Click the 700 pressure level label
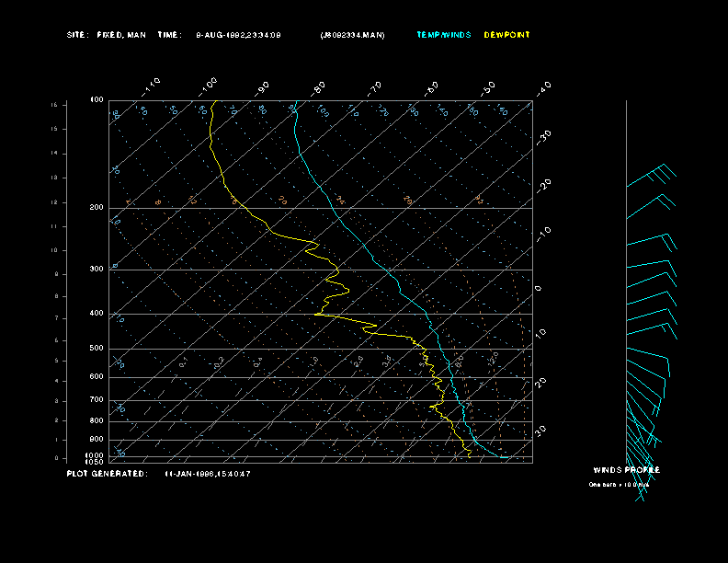Screen dimensions: 728x563 pyautogui.click(x=97, y=400)
